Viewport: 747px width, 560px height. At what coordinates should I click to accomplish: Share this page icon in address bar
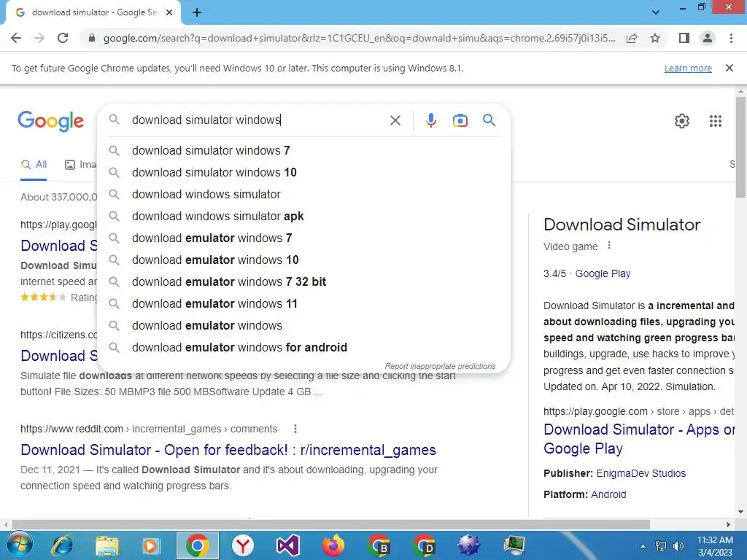(632, 38)
